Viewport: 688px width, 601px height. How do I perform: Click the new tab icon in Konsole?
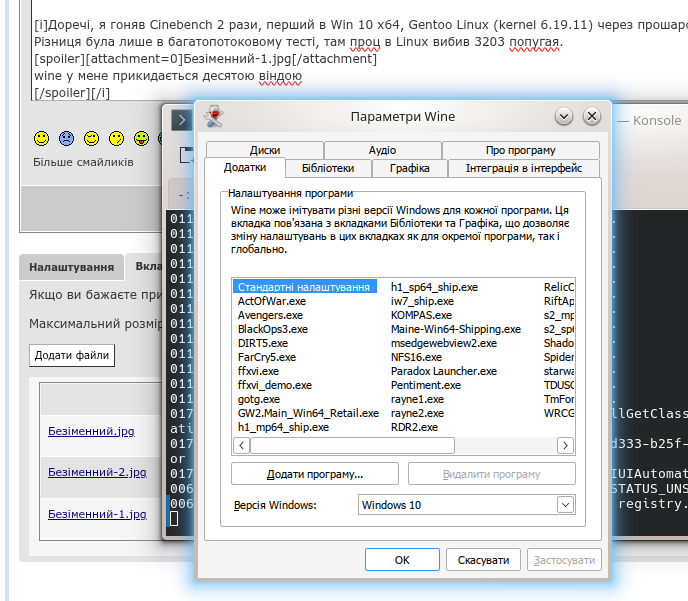click(x=186, y=155)
